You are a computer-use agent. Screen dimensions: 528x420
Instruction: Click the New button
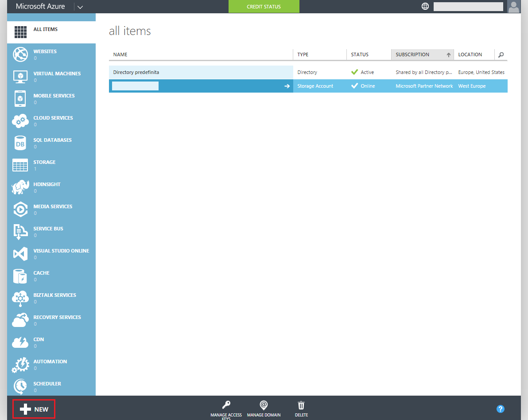(34, 409)
